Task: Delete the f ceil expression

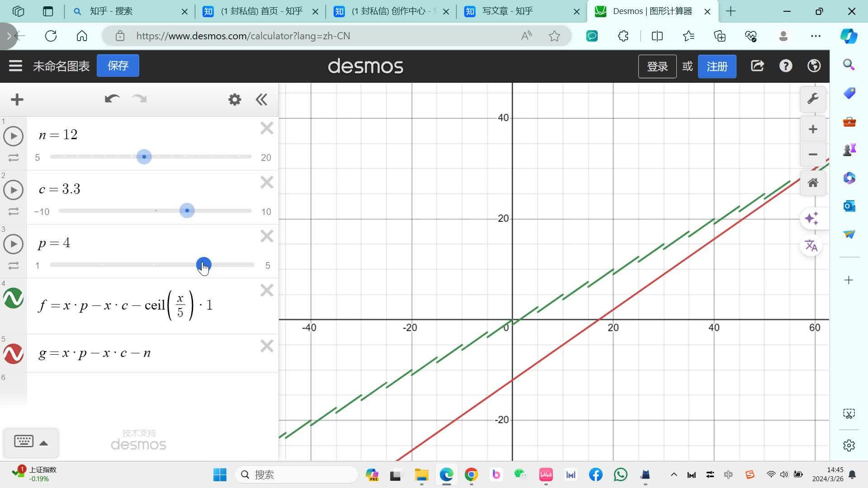Action: pyautogui.click(x=267, y=290)
